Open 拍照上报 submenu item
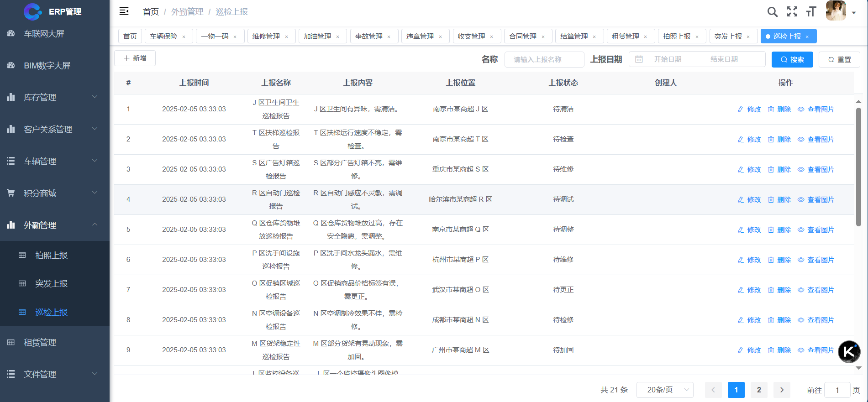868x402 pixels. click(x=55, y=256)
